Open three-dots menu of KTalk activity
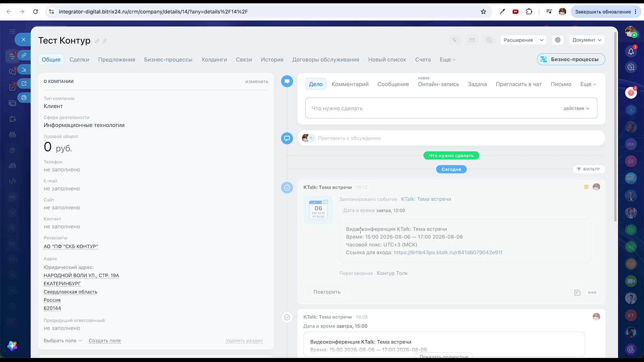Image resolution: width=644 pixels, height=362 pixels. pos(592,292)
